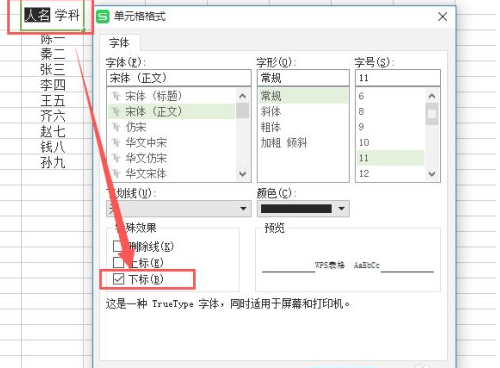Click the cell 赵七 in spreadsheet

click(x=53, y=131)
